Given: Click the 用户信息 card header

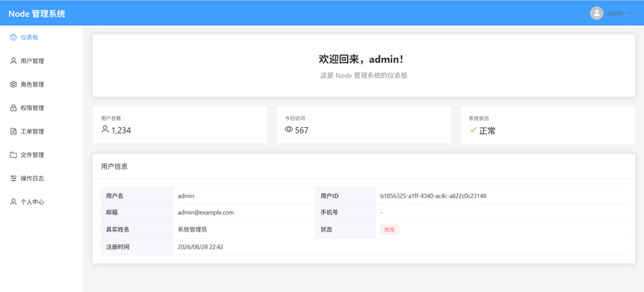Looking at the screenshot, I should tap(364, 167).
